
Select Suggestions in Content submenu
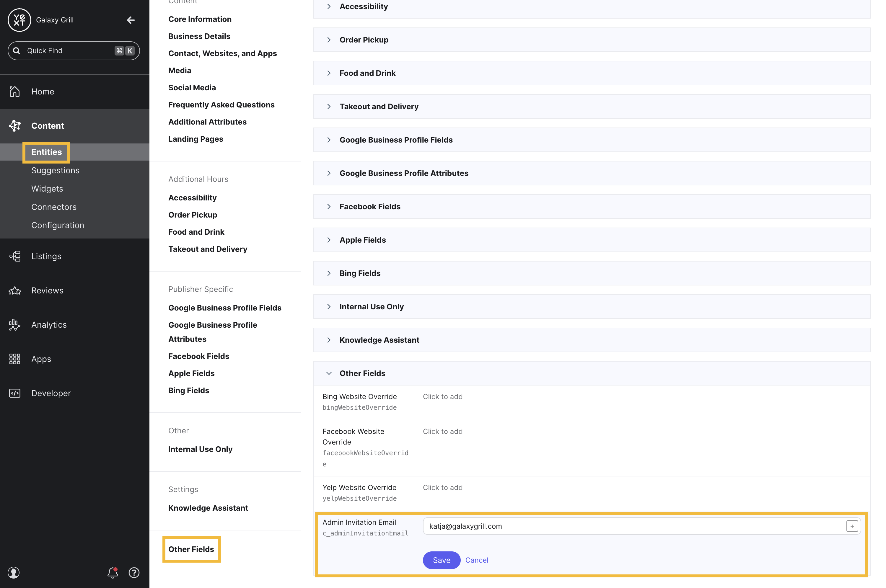tap(55, 170)
